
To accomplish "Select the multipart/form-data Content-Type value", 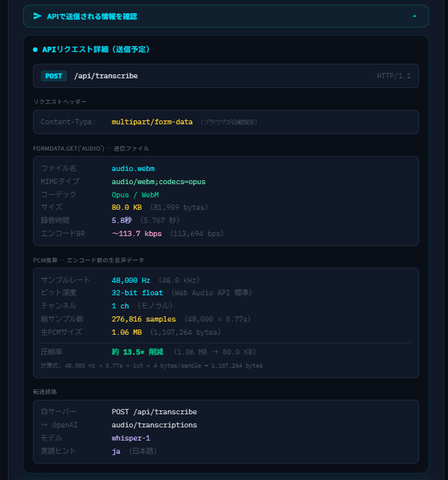I will pos(152,122).
